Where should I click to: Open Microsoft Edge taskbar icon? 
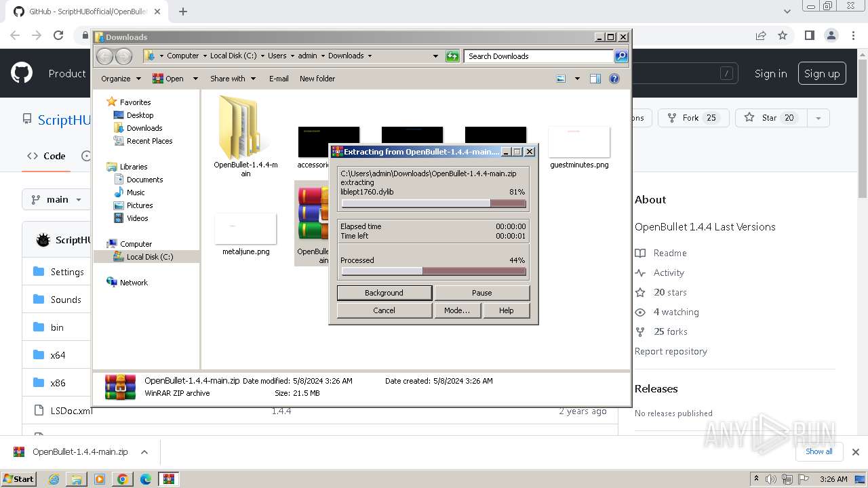click(x=145, y=479)
